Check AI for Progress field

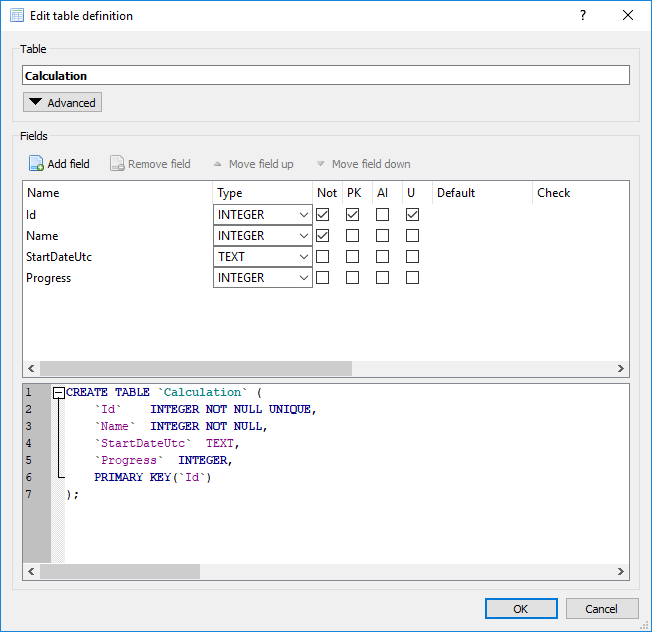click(x=383, y=277)
